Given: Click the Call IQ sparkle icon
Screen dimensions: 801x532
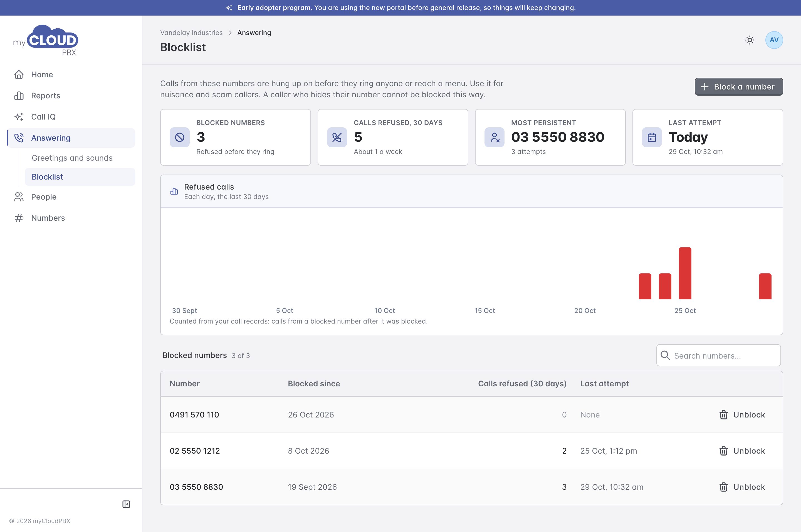Looking at the screenshot, I should [x=19, y=117].
